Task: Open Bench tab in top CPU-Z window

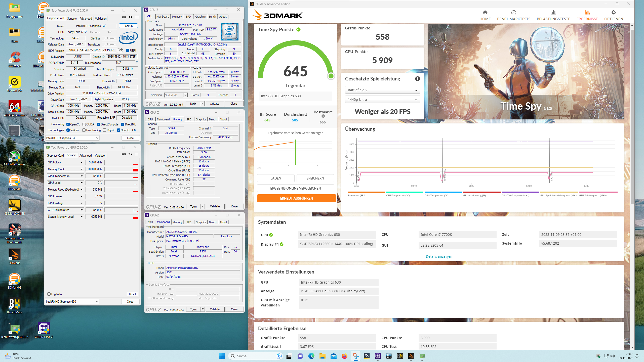Action: 212,17
